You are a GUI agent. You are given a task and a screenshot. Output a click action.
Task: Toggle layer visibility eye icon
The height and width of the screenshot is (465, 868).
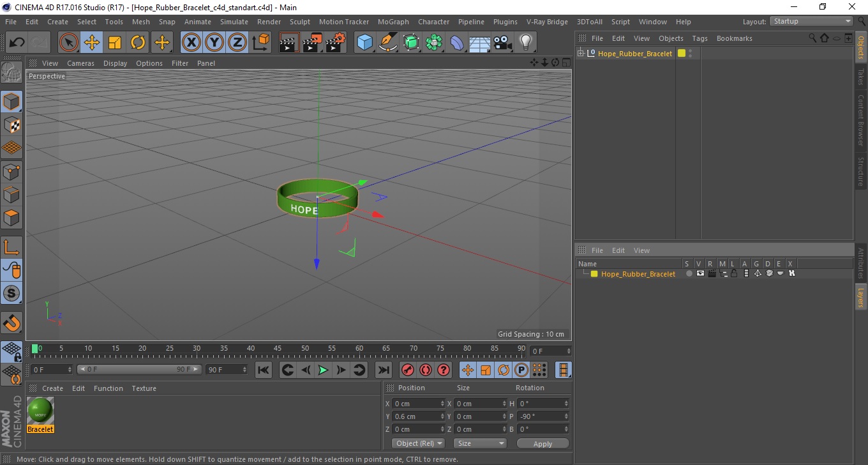pyautogui.click(x=700, y=273)
